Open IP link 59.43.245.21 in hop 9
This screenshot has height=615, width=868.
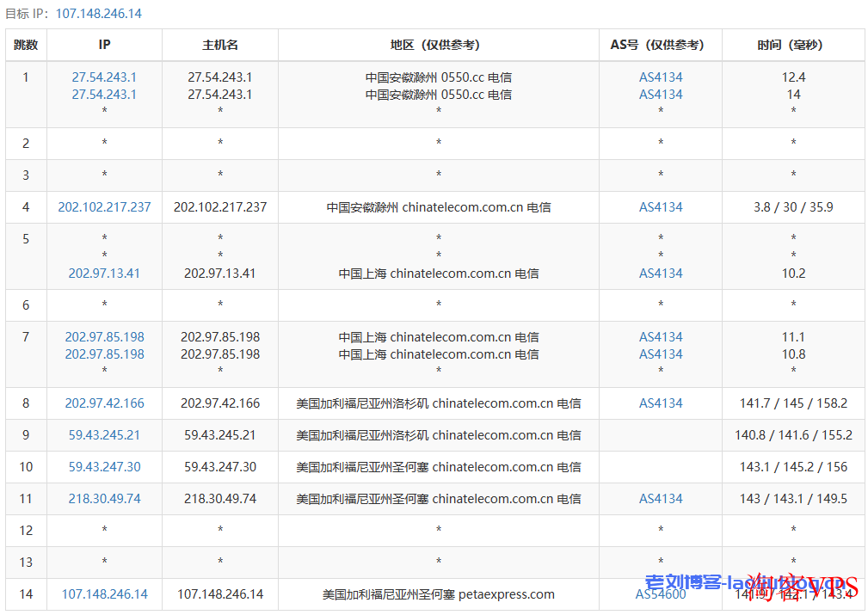click(x=104, y=435)
